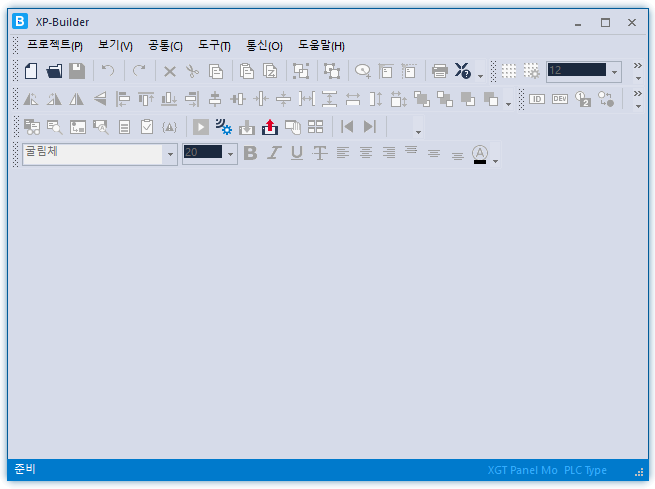The image size is (655, 489).
Task: Click the Undo arrow icon
Action: (108, 71)
